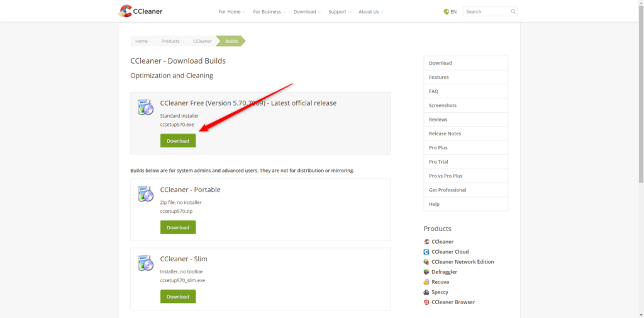
Task: Expand the Support dropdown menu
Action: coord(340,11)
